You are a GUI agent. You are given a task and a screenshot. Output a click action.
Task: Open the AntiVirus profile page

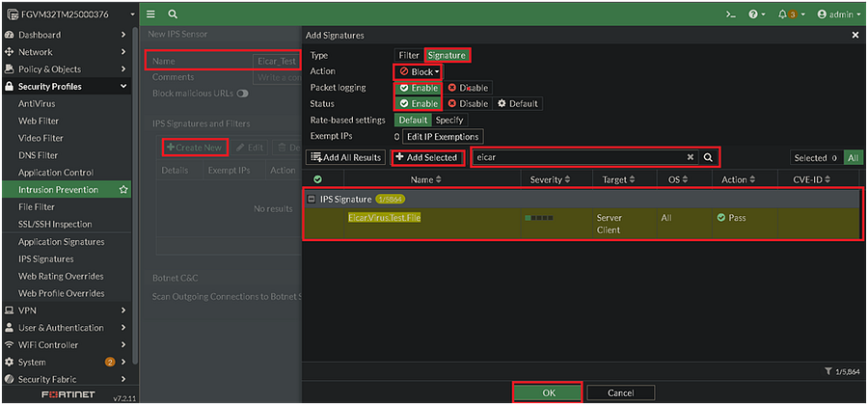[x=37, y=103]
